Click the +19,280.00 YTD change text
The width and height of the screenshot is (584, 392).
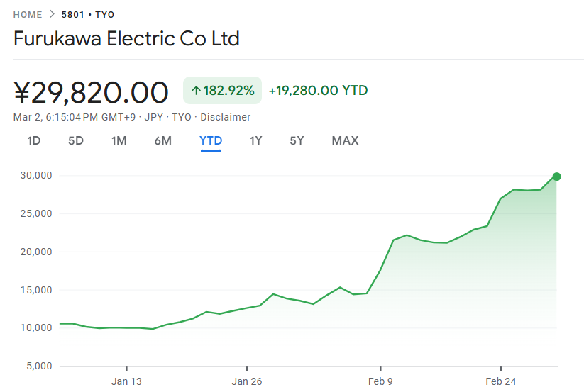318,91
